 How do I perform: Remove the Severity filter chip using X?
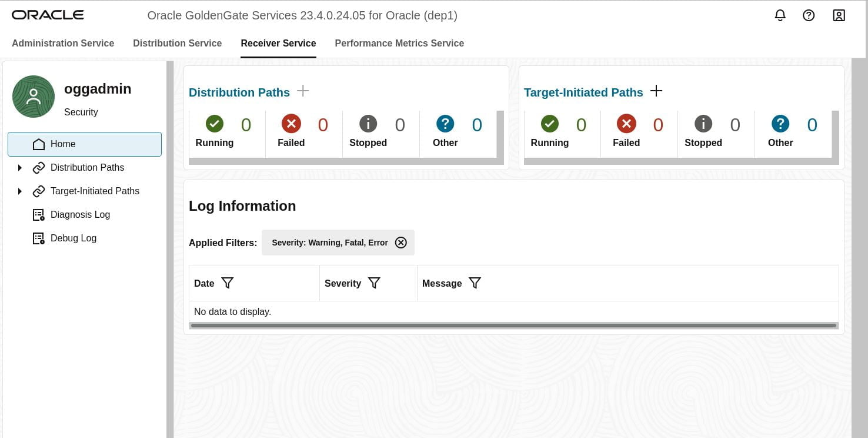coord(401,243)
